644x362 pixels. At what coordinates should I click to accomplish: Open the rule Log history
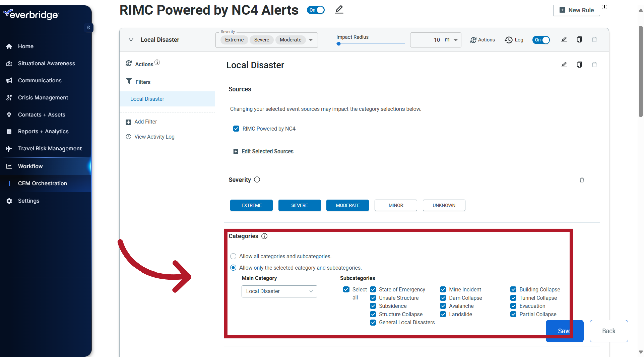(x=514, y=40)
